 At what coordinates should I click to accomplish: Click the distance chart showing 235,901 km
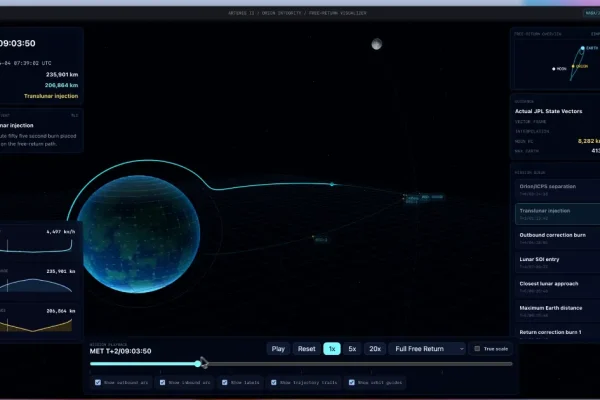pos(37,280)
